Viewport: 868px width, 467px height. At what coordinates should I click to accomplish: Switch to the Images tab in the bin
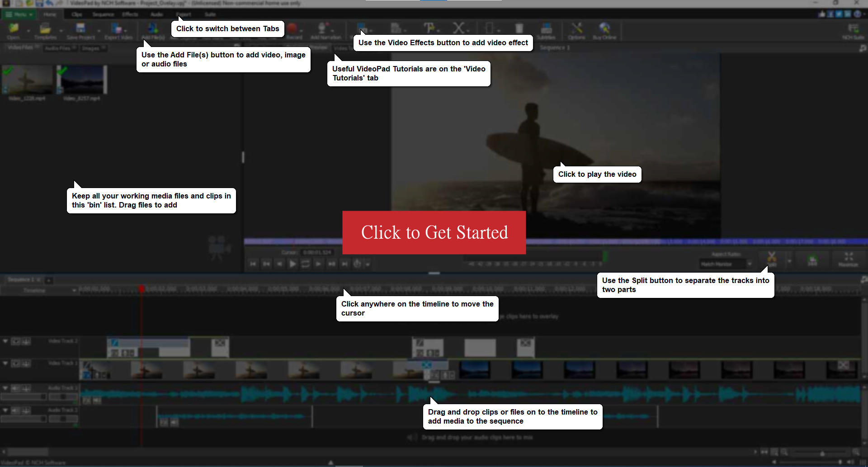[x=93, y=48]
